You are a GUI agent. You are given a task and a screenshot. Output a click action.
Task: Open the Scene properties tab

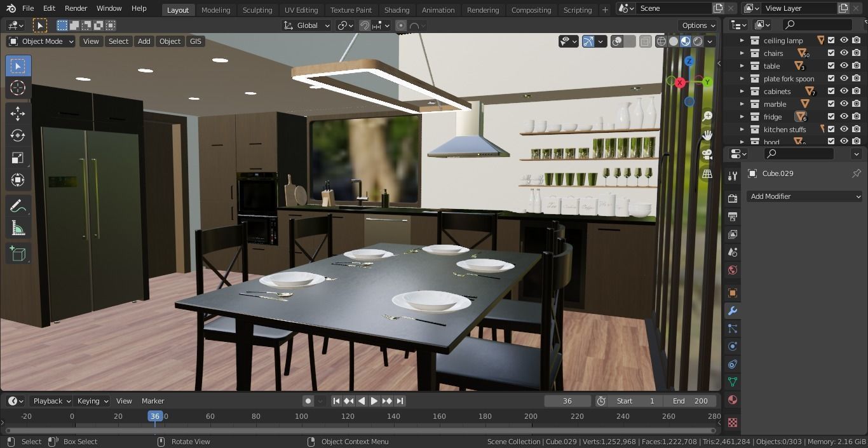733,252
